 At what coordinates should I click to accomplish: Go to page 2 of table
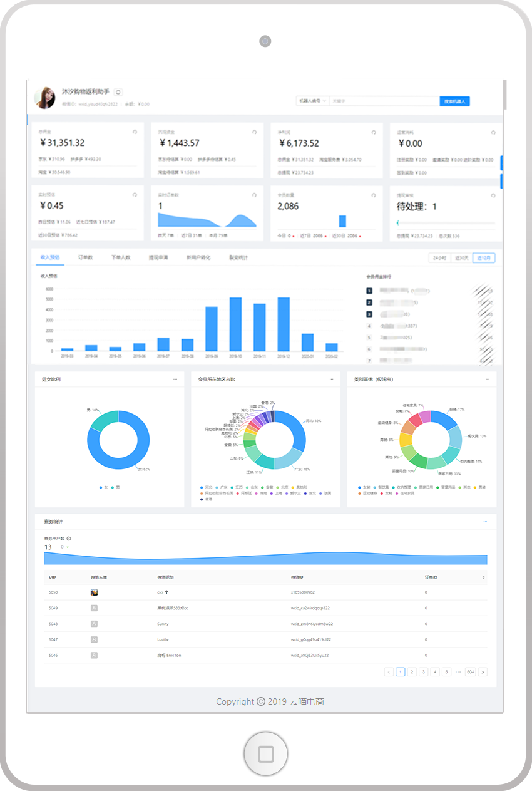[x=412, y=672]
